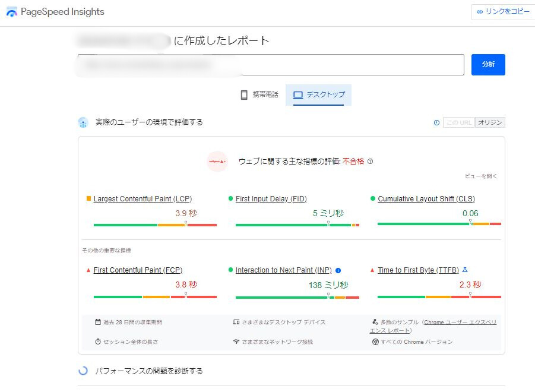Click the FCP value 3.8 秒

click(x=186, y=284)
